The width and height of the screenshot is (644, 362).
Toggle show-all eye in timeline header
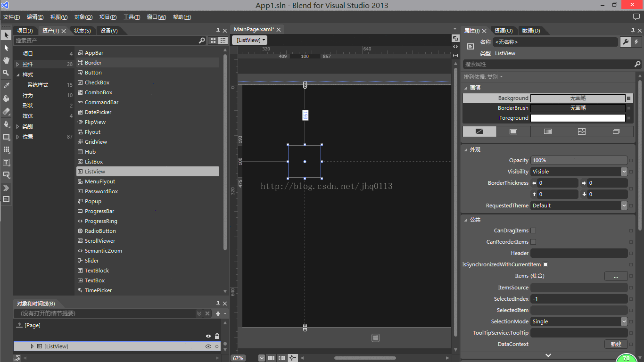point(208,336)
